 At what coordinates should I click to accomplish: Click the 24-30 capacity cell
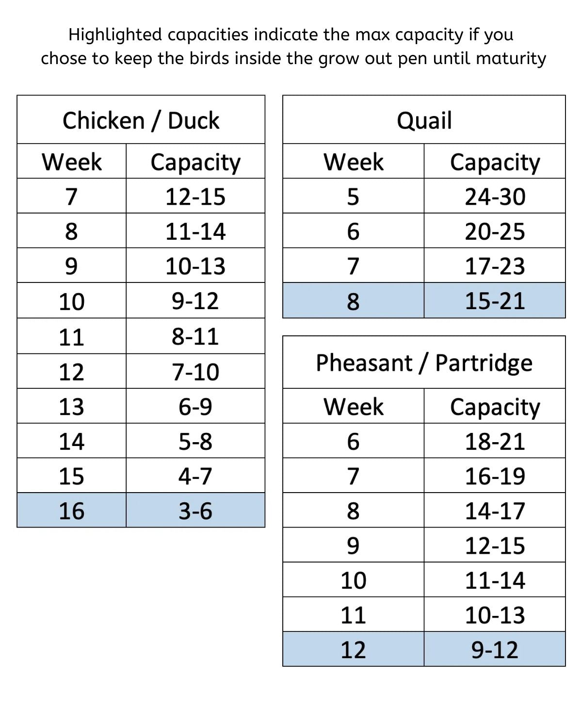[495, 197]
